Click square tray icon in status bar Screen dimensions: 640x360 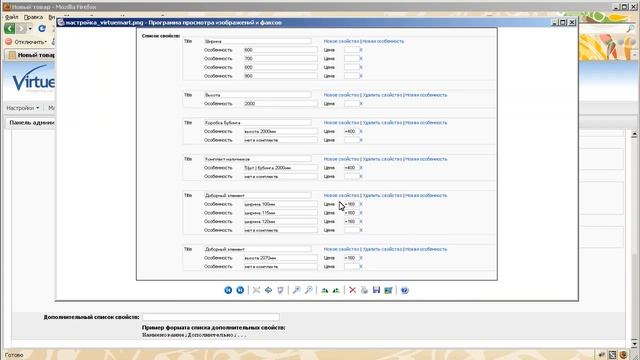pos(612,355)
